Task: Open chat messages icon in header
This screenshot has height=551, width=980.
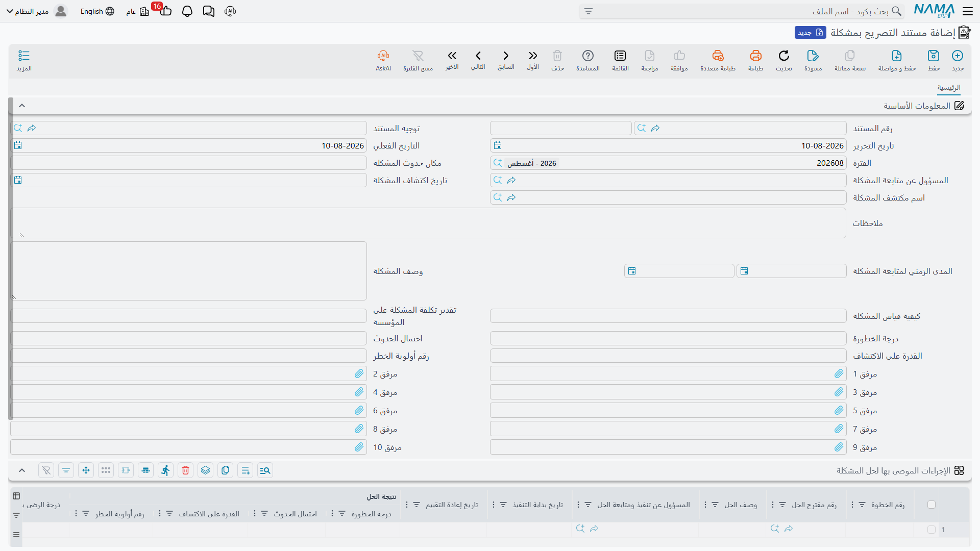Action: [208, 11]
